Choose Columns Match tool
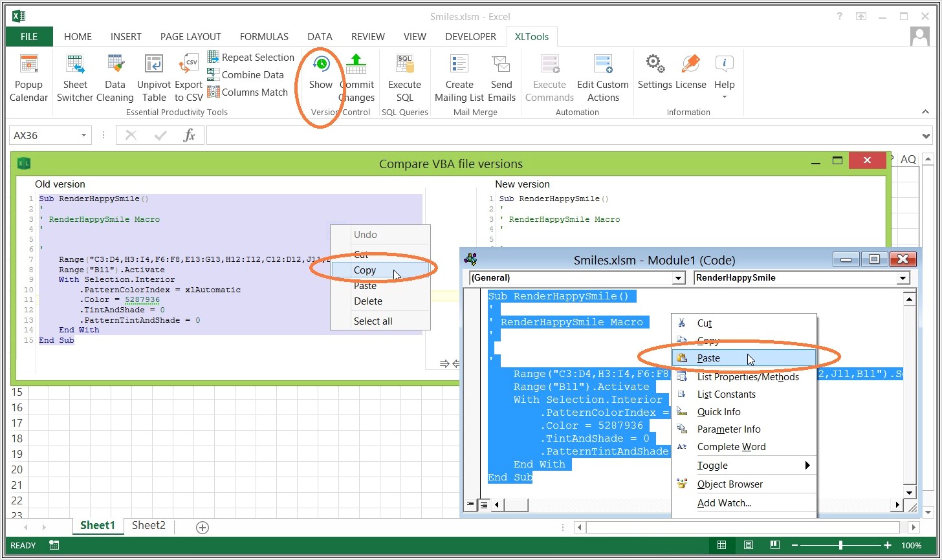 (247, 92)
